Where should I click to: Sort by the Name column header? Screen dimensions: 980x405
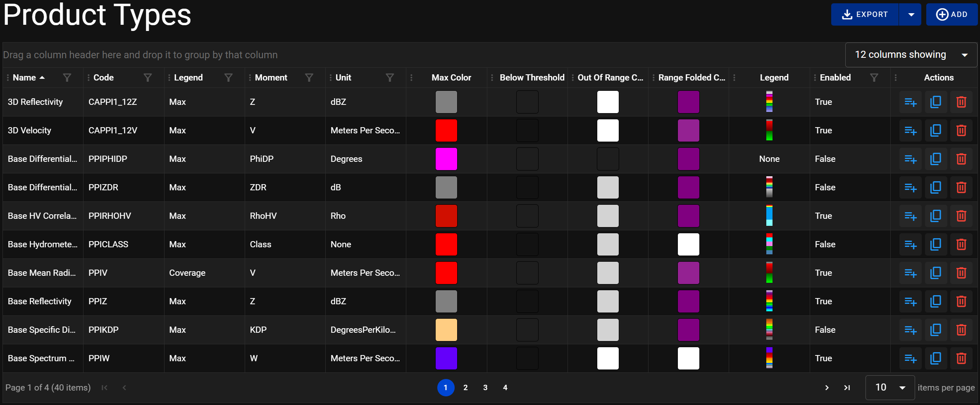pyautogui.click(x=24, y=78)
